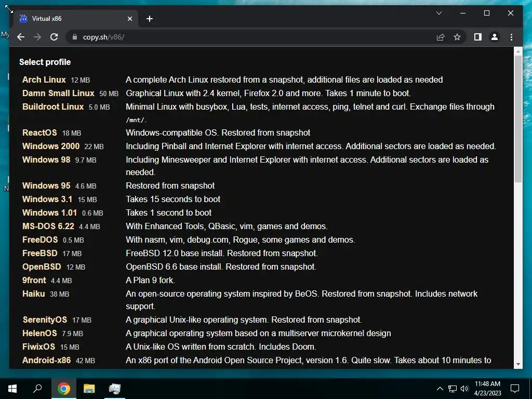Open the HelenOS profile

(x=39, y=334)
